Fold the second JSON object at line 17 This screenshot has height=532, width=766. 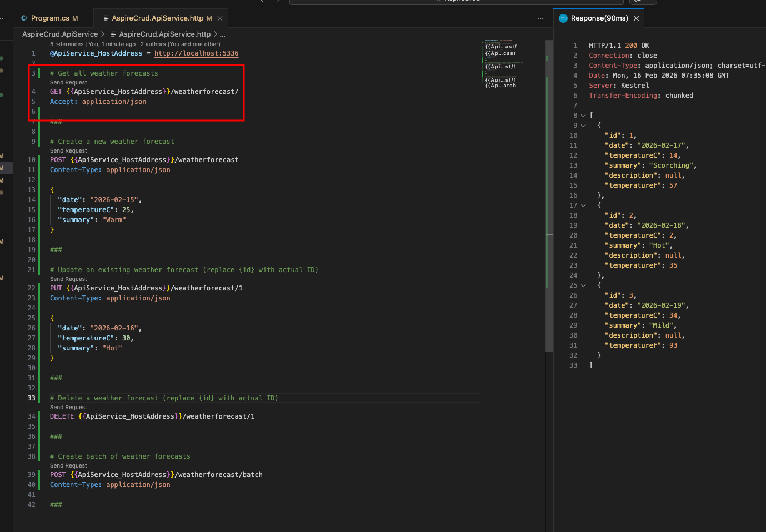(x=583, y=205)
